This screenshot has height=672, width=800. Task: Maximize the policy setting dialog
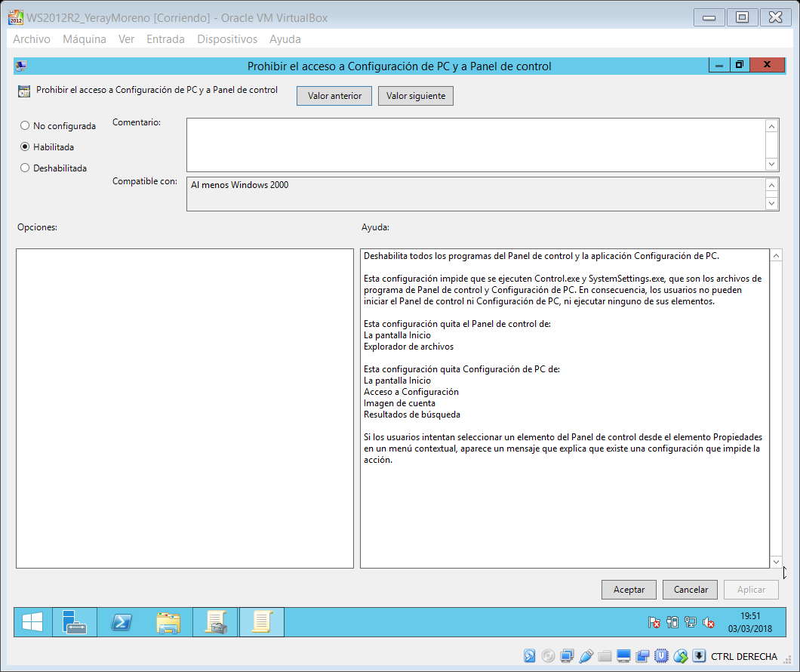pyautogui.click(x=739, y=65)
